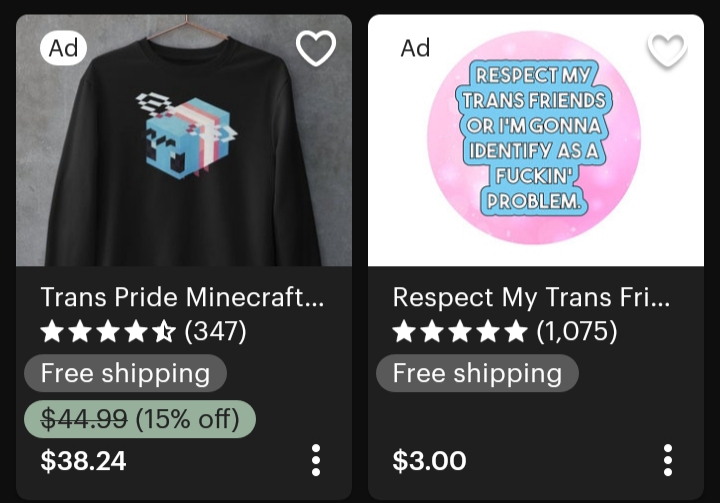Click the $3.00 sticker price
This screenshot has height=503, width=720.
[429, 461]
